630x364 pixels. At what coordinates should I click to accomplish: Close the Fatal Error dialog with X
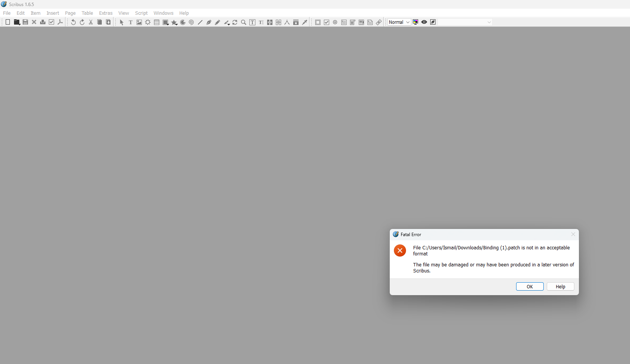coord(573,235)
